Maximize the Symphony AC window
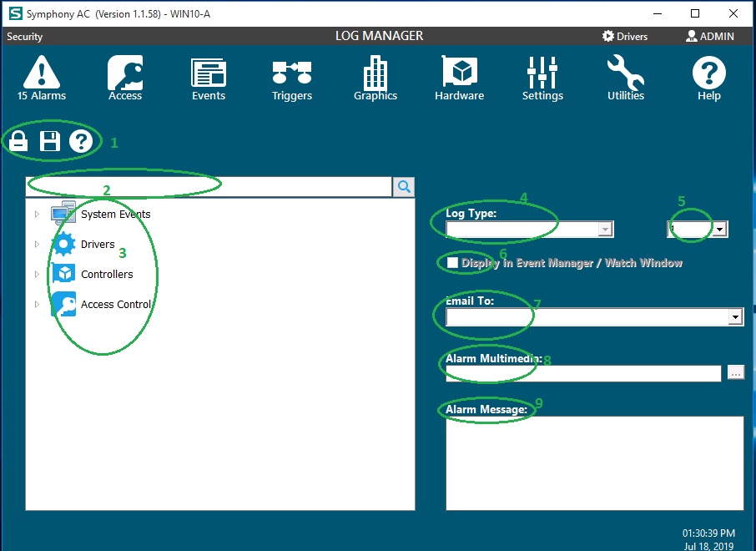 [x=695, y=13]
